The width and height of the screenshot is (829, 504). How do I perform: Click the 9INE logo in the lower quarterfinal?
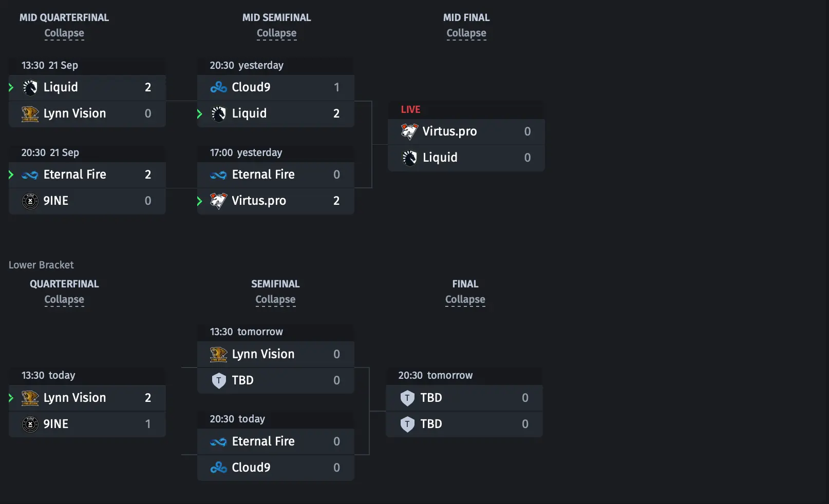pos(30,424)
